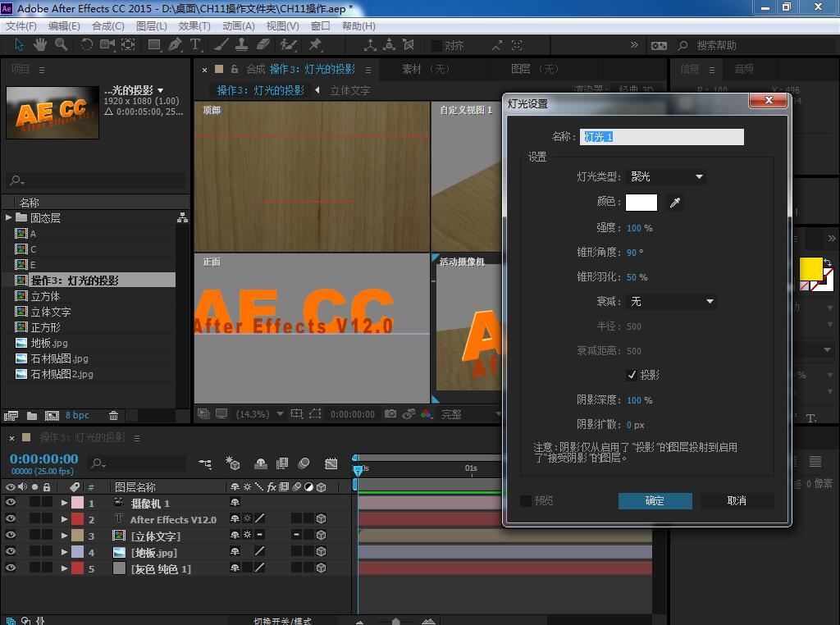Open the 动画(A) menu
840x625 pixels.
(239, 25)
